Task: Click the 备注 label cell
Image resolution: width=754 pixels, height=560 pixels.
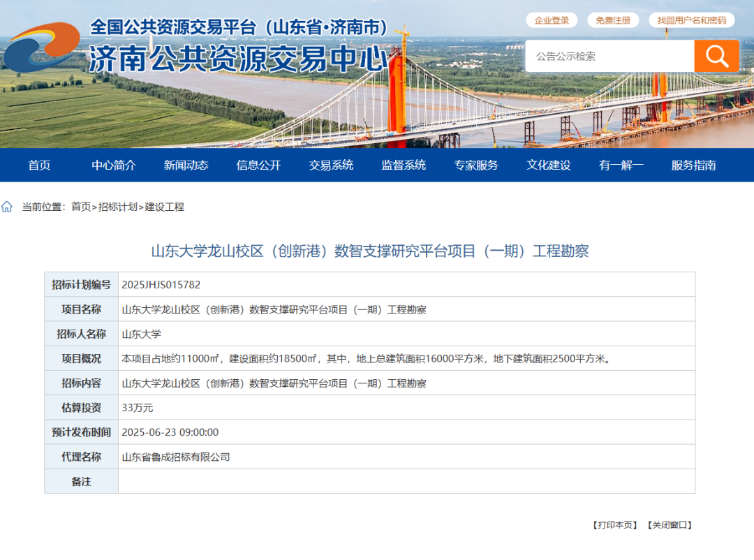Action: [81, 481]
